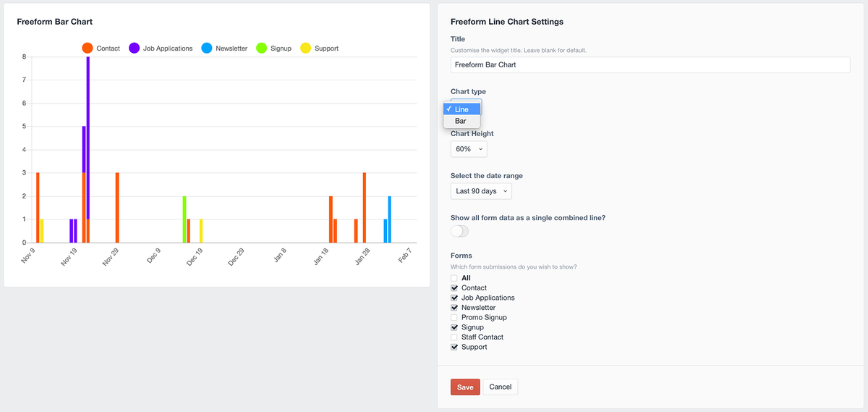This screenshot has width=868, height=412.
Task: Select Line in chart type dropdown
Action: click(x=462, y=109)
